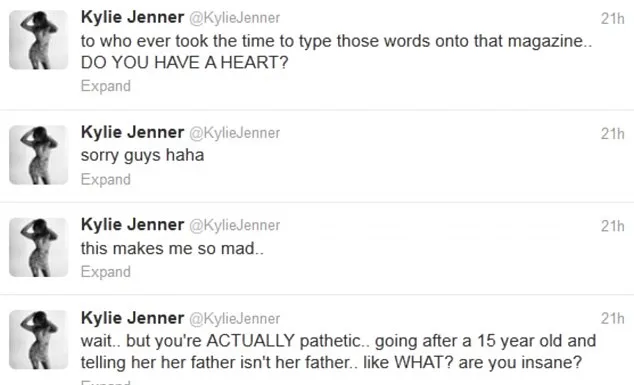Click @KylieJenner handle on first tweet
The width and height of the screenshot is (634, 385).
235,18
